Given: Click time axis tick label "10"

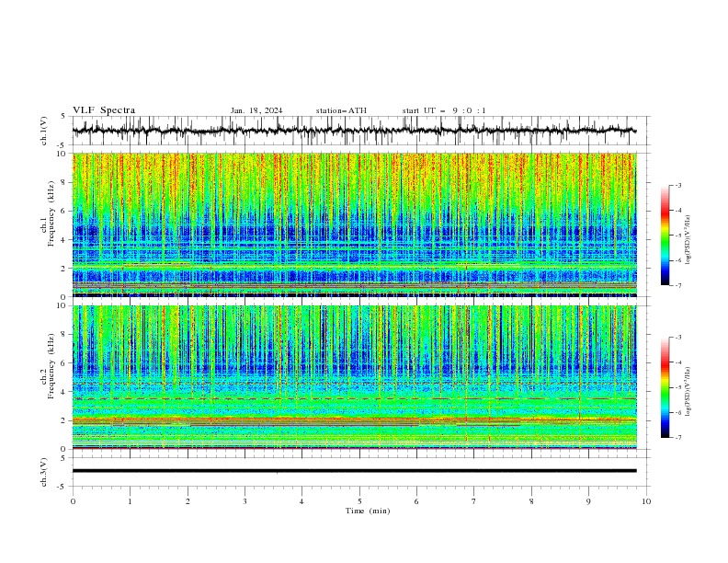Looking at the screenshot, I should (646, 501).
